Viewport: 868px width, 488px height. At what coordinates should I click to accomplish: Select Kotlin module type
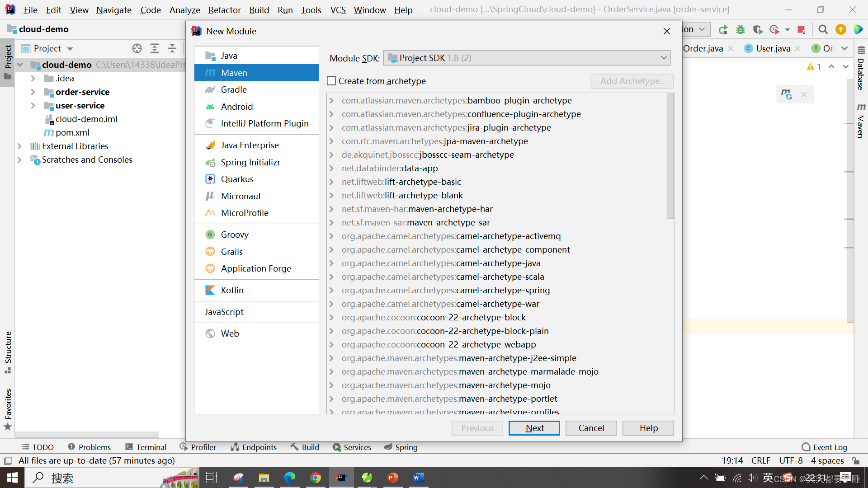(256, 290)
